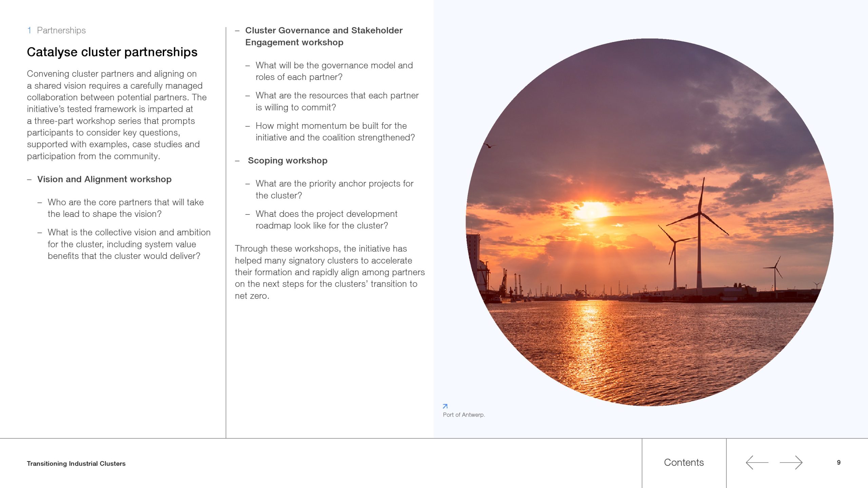Image resolution: width=868 pixels, height=488 pixels.
Task: Click the next page right arrow
Action: (x=791, y=463)
